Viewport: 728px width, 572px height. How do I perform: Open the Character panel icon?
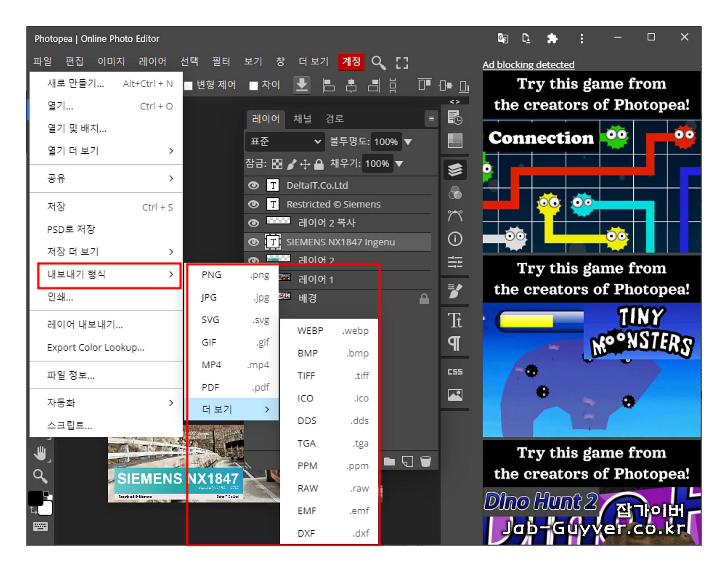click(455, 320)
